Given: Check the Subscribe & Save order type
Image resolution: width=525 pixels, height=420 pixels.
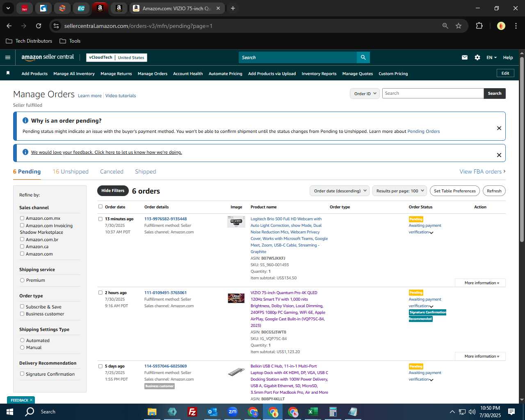Looking at the screenshot, I should (x=22, y=306).
